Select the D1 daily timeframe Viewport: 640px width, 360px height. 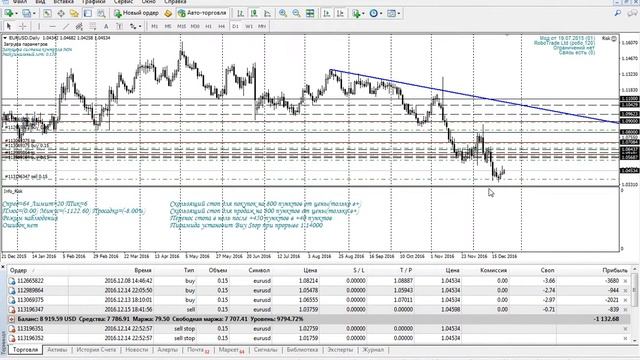[236, 27]
